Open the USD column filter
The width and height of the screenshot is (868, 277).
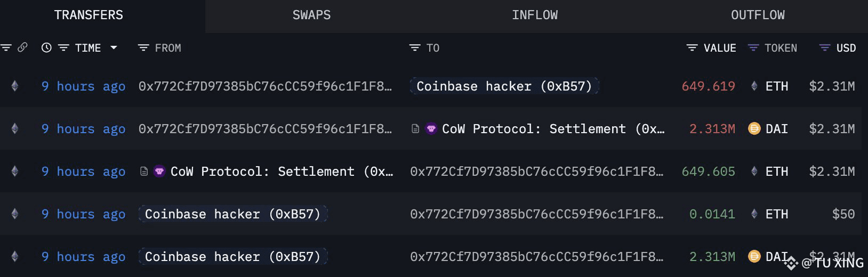click(824, 48)
